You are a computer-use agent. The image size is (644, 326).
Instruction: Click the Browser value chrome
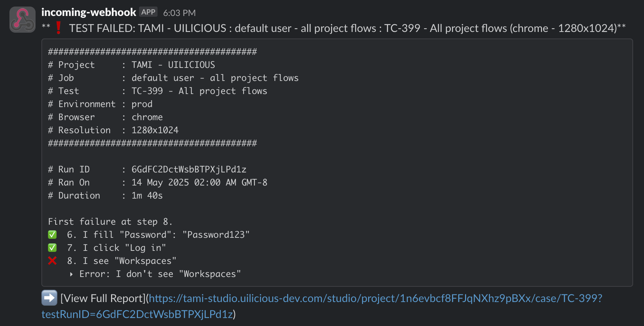pyautogui.click(x=147, y=117)
